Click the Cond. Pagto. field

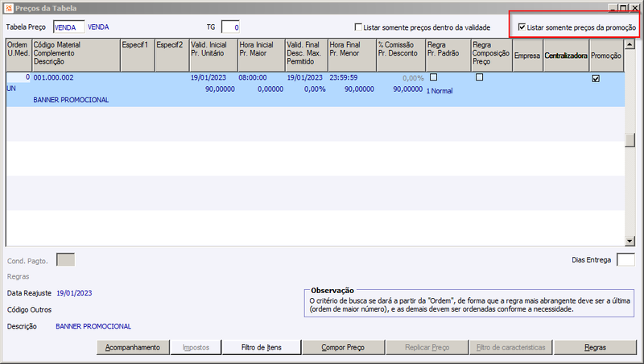pyautogui.click(x=65, y=259)
